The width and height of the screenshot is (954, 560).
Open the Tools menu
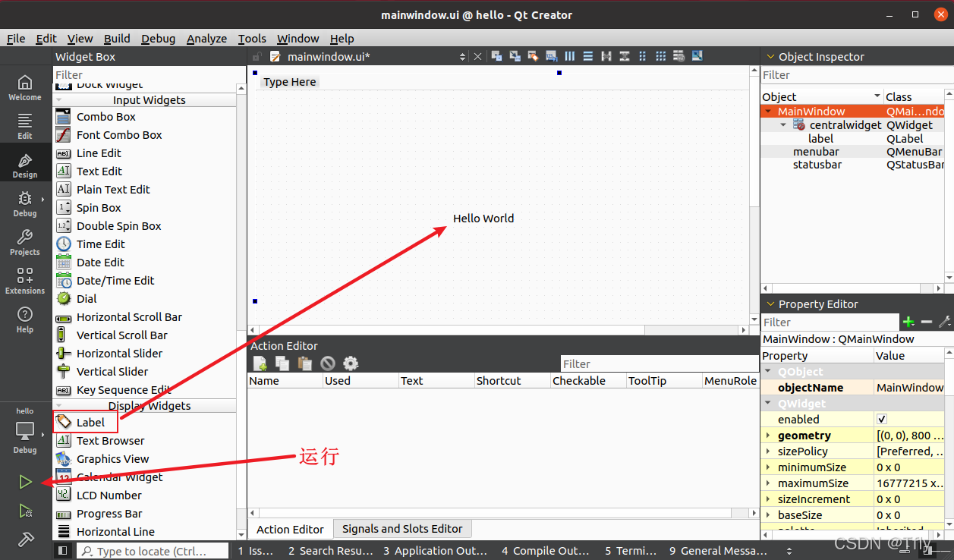(x=252, y=39)
